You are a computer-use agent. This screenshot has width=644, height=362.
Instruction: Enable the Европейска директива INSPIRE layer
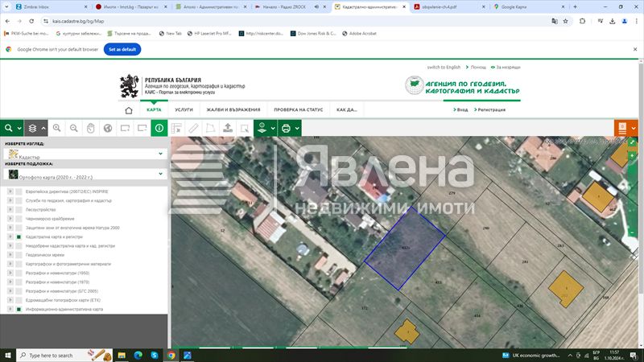[19, 191]
